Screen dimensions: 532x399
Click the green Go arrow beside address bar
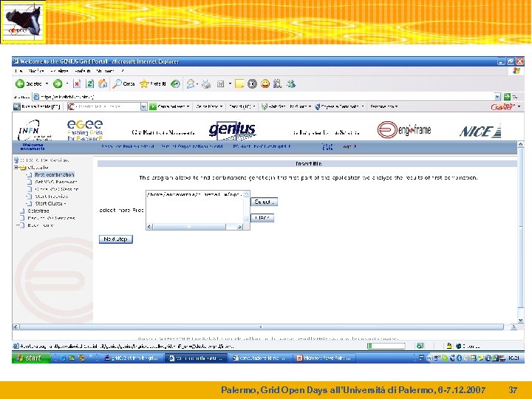507,97
